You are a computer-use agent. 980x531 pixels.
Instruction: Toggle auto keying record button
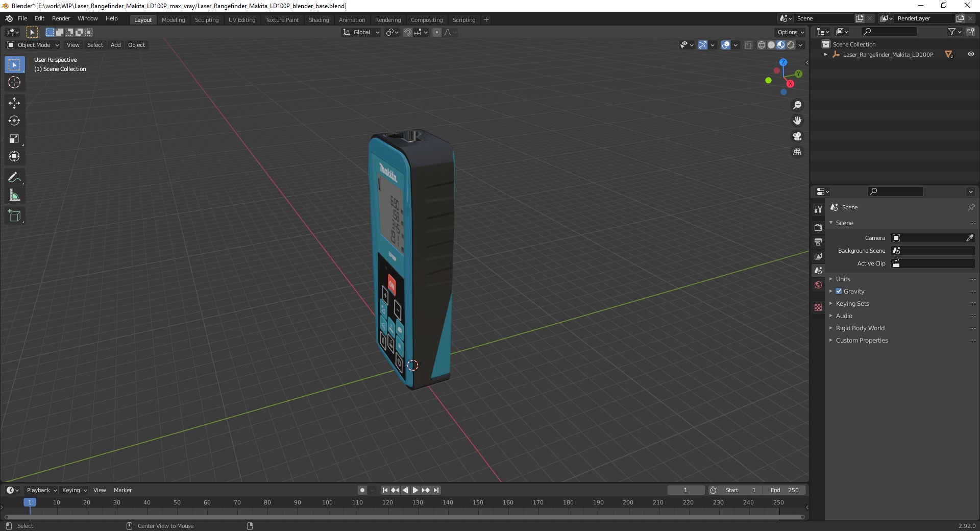pos(362,490)
